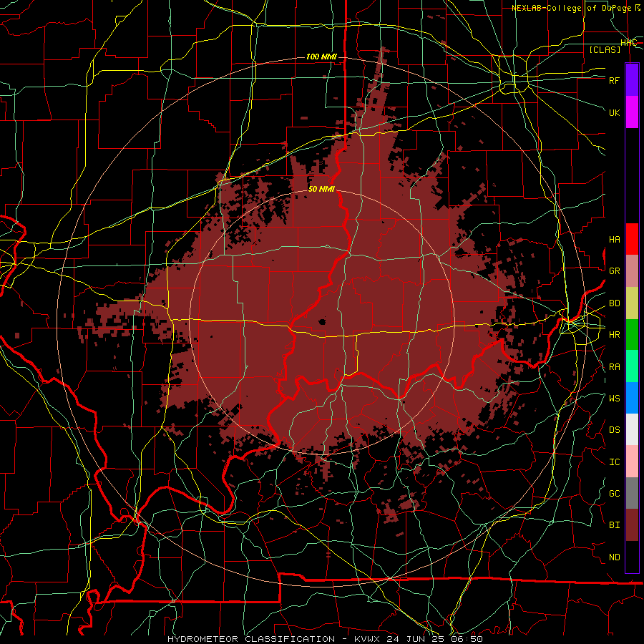
Task: Click the 06:50 timestamp
Action: click(x=468, y=639)
